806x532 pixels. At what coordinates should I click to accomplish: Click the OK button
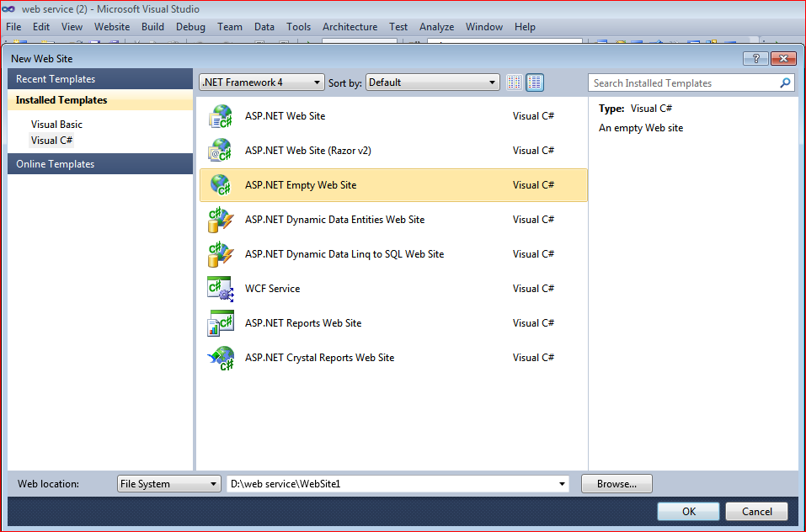(x=688, y=512)
